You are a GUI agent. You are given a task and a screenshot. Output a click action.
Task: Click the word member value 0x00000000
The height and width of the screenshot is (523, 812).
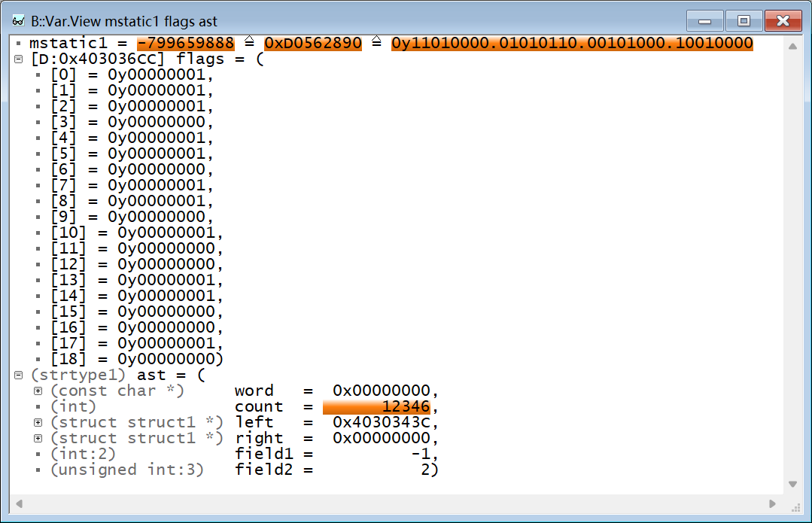pos(381,391)
